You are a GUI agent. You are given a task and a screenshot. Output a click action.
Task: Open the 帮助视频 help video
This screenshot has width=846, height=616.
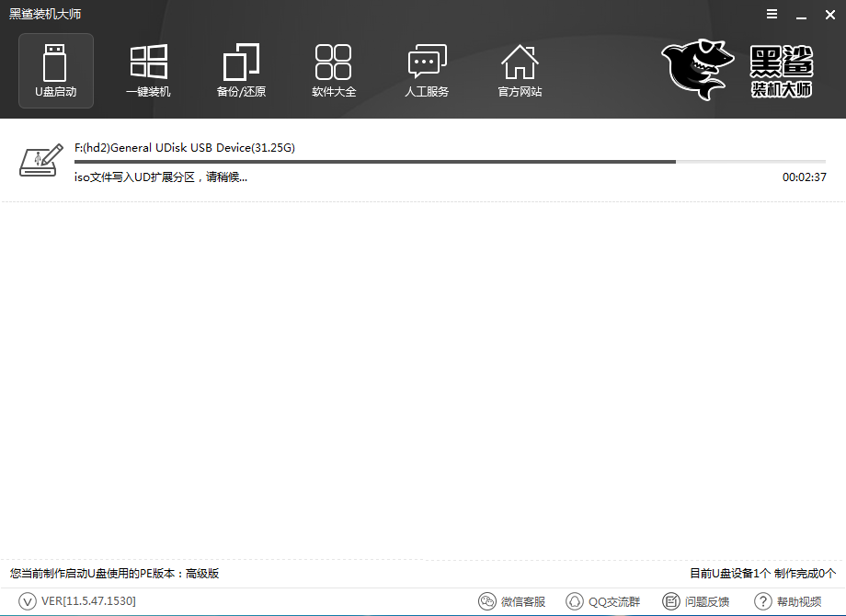(788, 601)
